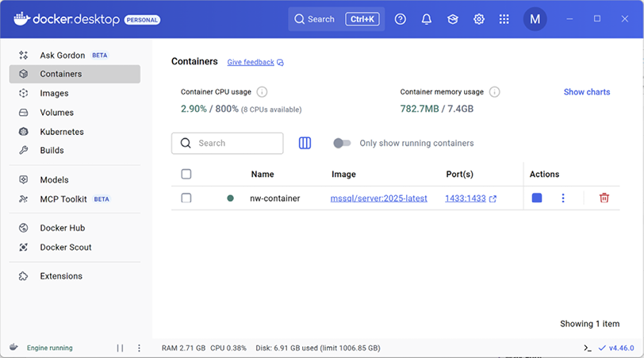Open the terminal icon in status bar
This screenshot has height=358, width=644.
click(x=588, y=348)
